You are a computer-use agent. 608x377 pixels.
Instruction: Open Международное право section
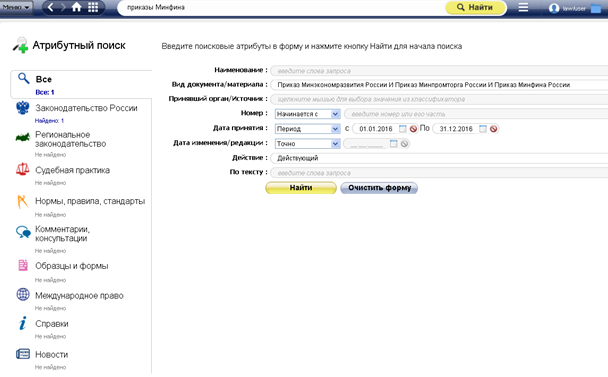click(x=79, y=296)
